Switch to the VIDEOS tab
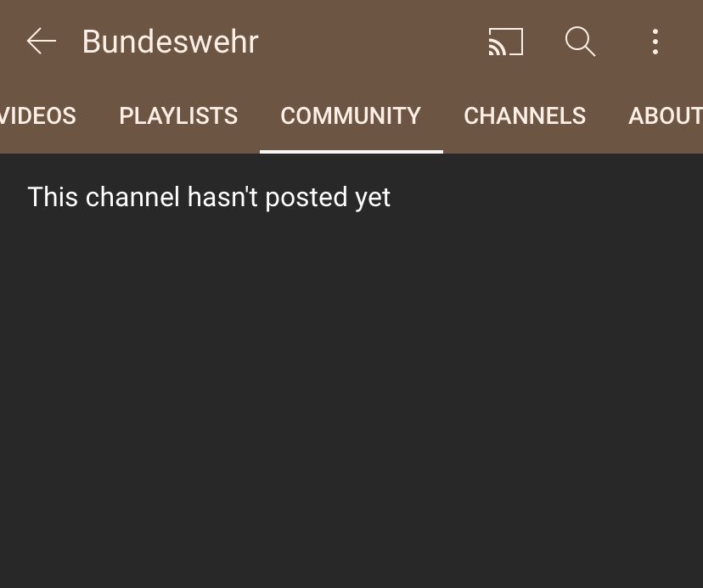 coord(37,115)
